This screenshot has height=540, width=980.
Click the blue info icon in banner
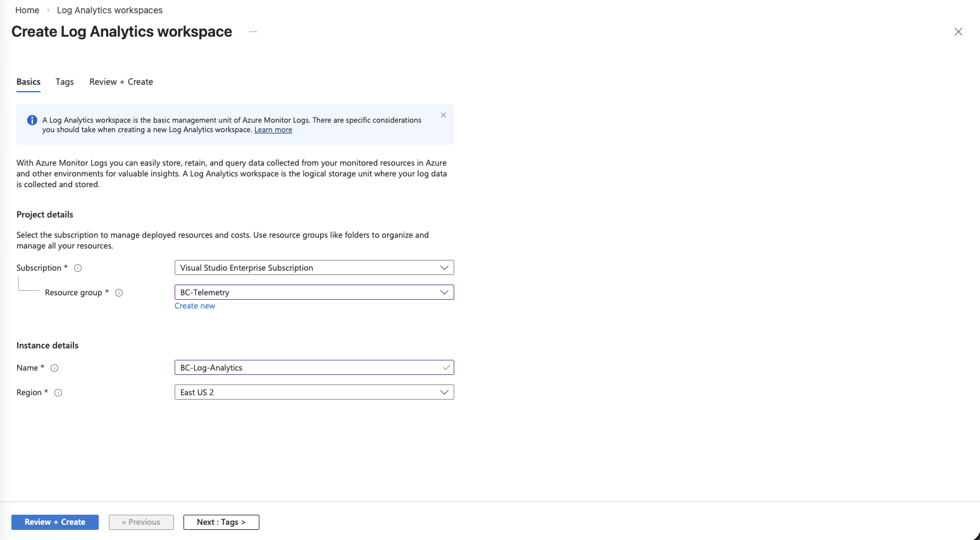32,120
